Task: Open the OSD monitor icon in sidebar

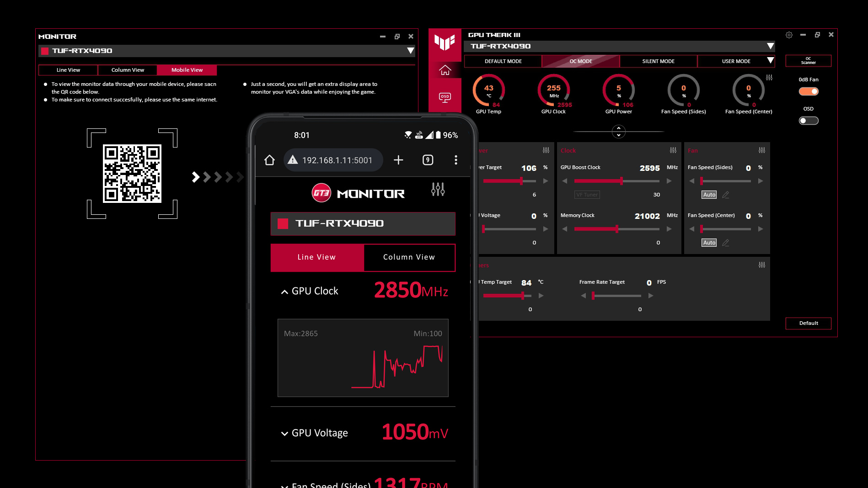Action: (x=445, y=97)
